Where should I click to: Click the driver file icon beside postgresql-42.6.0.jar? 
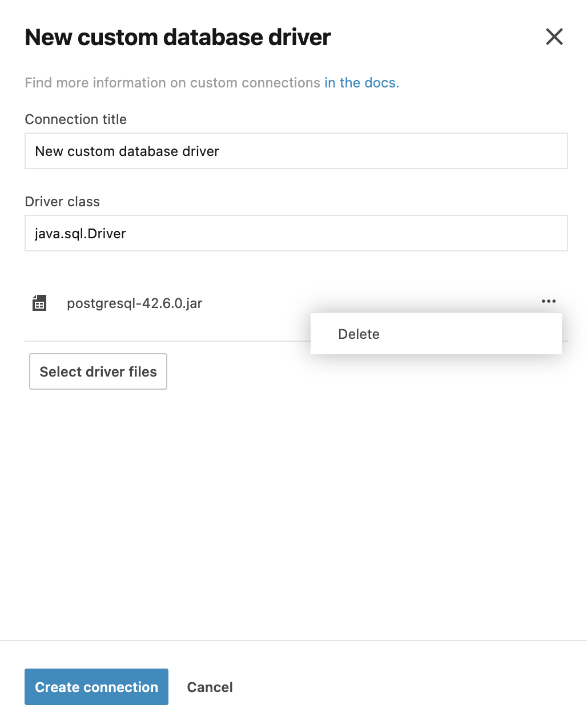(39, 303)
